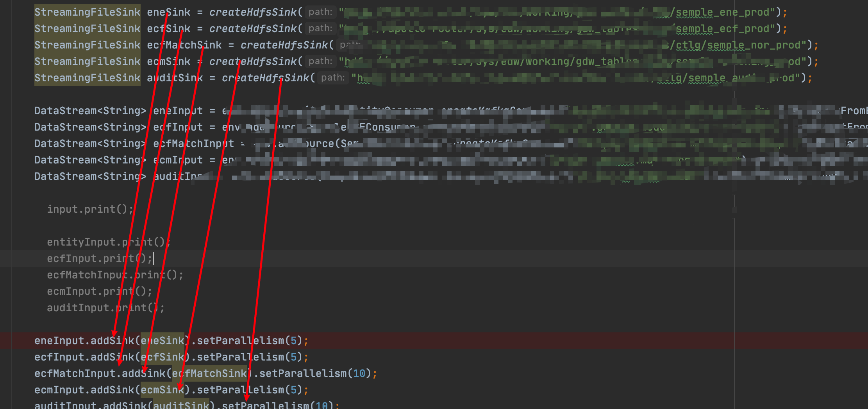Select ecmInput variable in its DataStream declaration

pyautogui.click(x=178, y=160)
